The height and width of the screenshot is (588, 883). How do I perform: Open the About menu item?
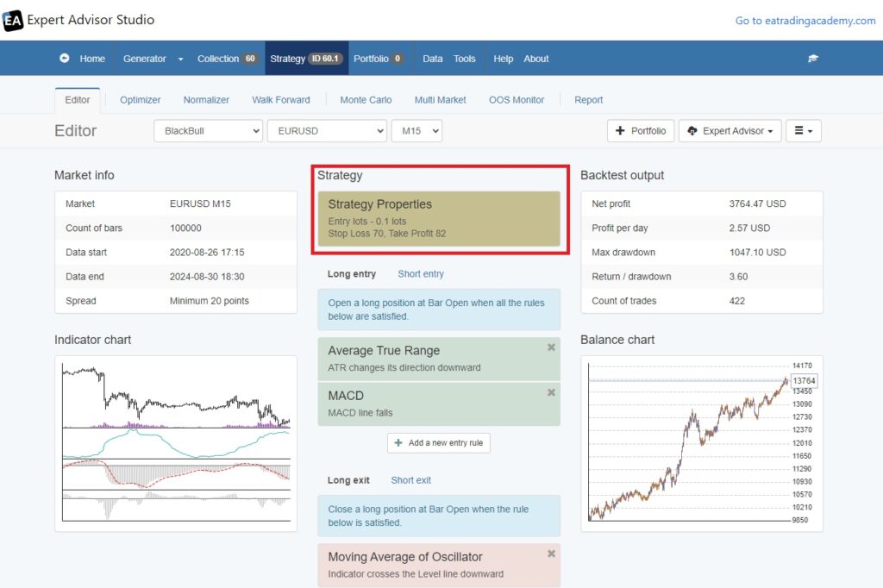536,59
